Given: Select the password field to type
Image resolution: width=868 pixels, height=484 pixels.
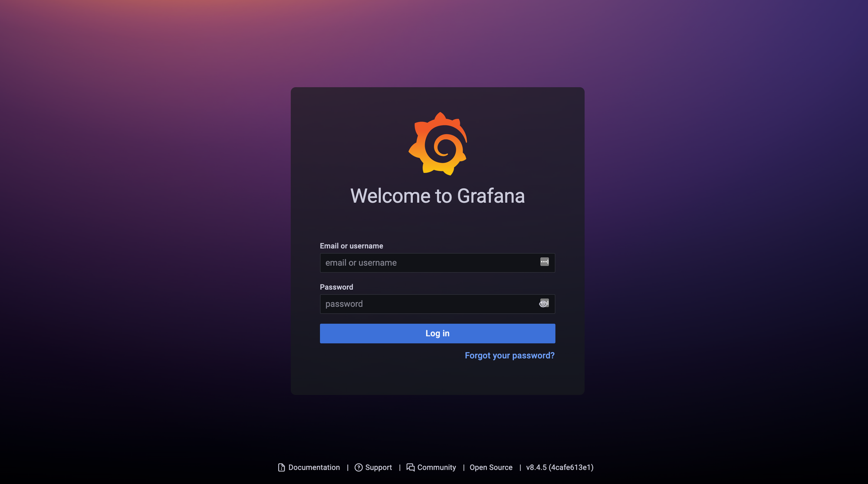Looking at the screenshot, I should 437,304.
